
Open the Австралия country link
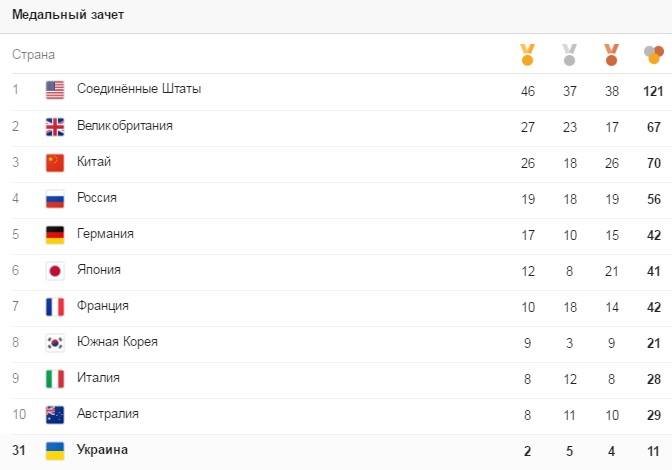[x=107, y=414]
